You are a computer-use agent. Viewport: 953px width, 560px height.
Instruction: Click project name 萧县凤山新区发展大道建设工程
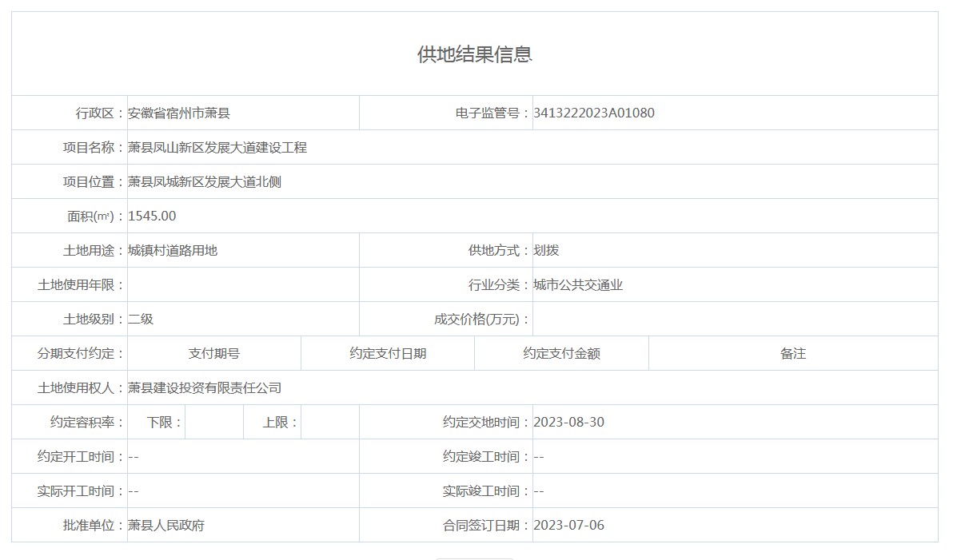(217, 148)
